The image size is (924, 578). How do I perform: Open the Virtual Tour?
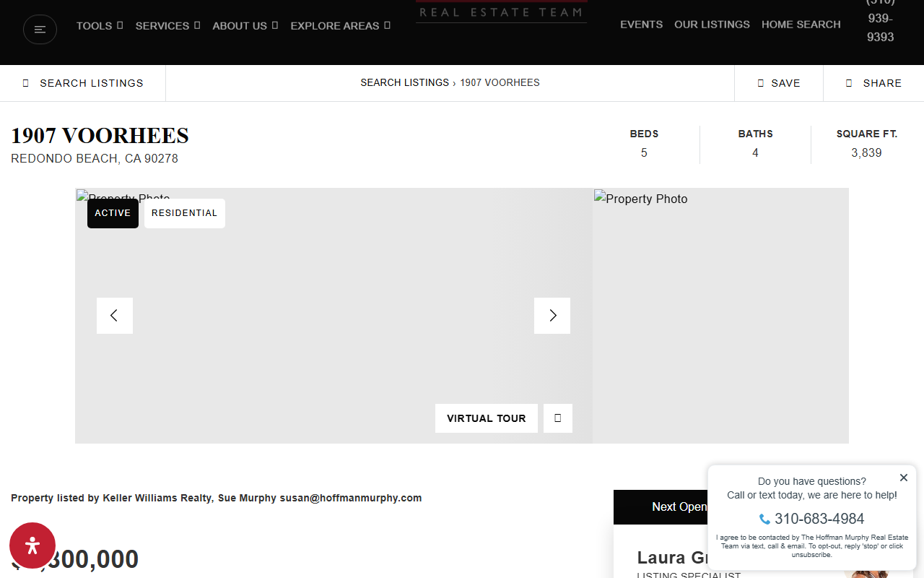487,418
